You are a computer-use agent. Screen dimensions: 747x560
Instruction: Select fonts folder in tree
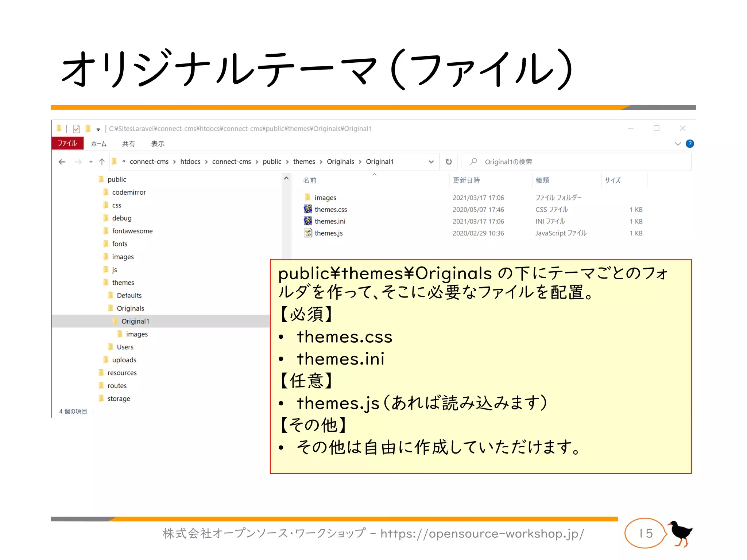(x=120, y=244)
